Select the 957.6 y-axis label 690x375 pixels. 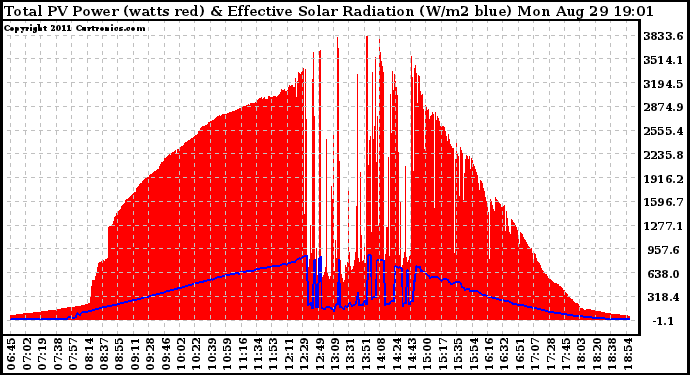coord(666,250)
